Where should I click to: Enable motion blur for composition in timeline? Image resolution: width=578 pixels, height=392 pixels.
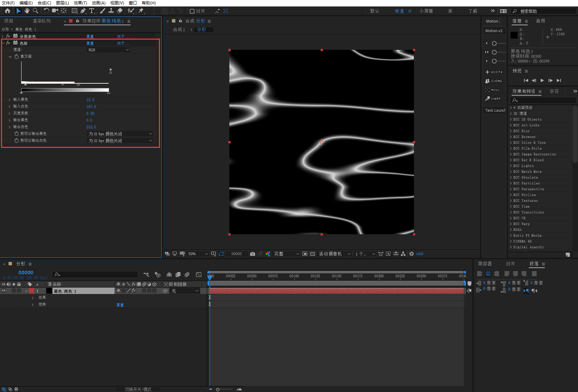tap(187, 275)
